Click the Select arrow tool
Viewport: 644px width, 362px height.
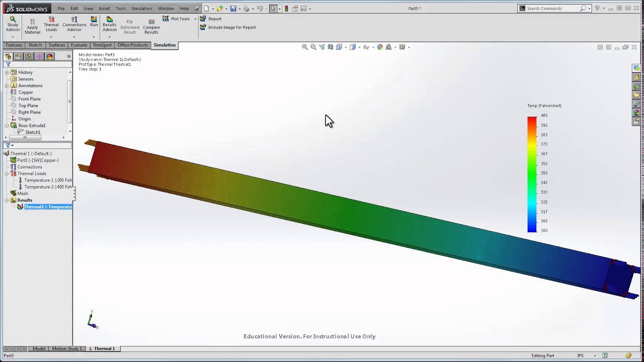pyautogui.click(x=273, y=9)
